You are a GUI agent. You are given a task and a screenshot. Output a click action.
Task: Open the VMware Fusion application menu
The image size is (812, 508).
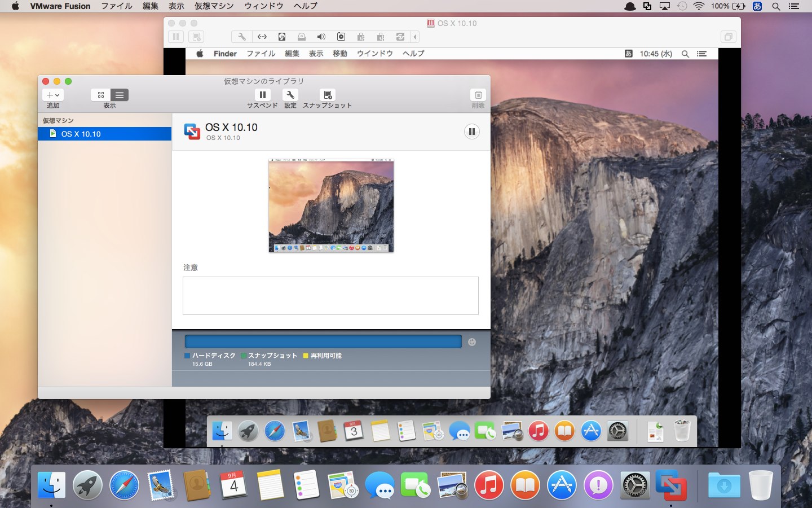point(60,6)
